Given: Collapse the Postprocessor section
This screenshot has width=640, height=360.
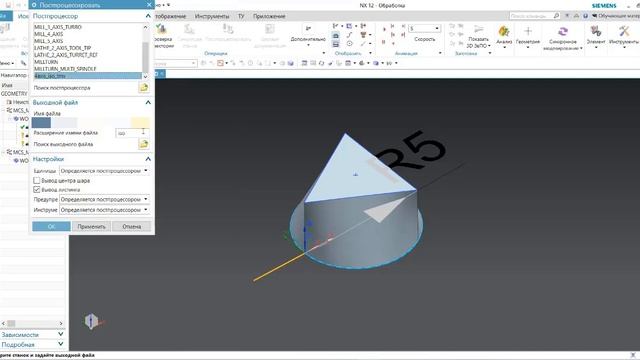Looking at the screenshot, I should (x=148, y=16).
